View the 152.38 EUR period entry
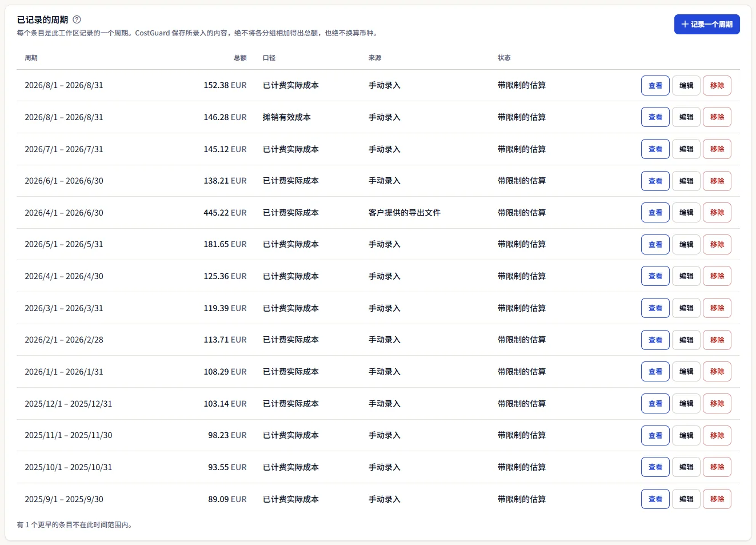 click(655, 86)
